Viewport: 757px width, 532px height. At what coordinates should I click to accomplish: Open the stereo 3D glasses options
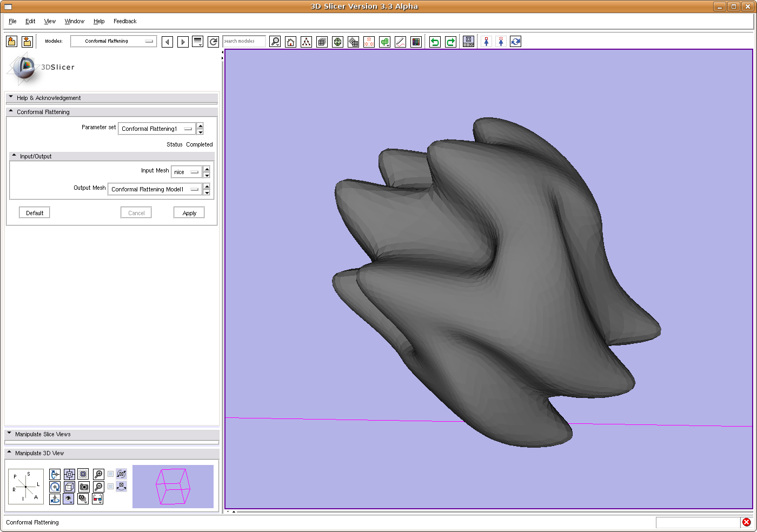pyautogui.click(x=97, y=498)
